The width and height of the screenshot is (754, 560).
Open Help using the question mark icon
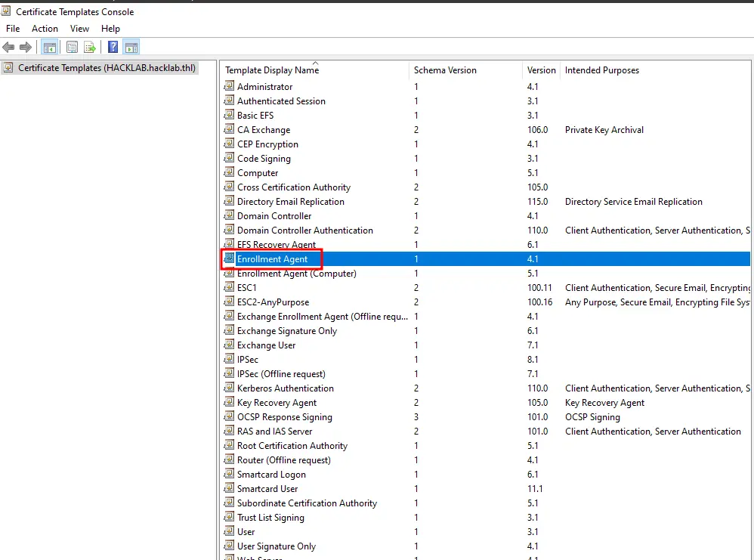pyautogui.click(x=113, y=48)
